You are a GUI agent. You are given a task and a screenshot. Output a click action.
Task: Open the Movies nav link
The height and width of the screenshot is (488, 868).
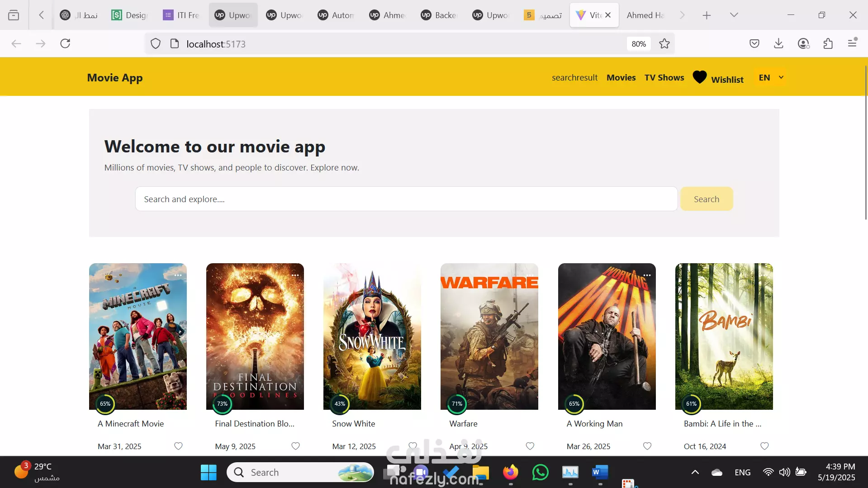[x=621, y=77]
